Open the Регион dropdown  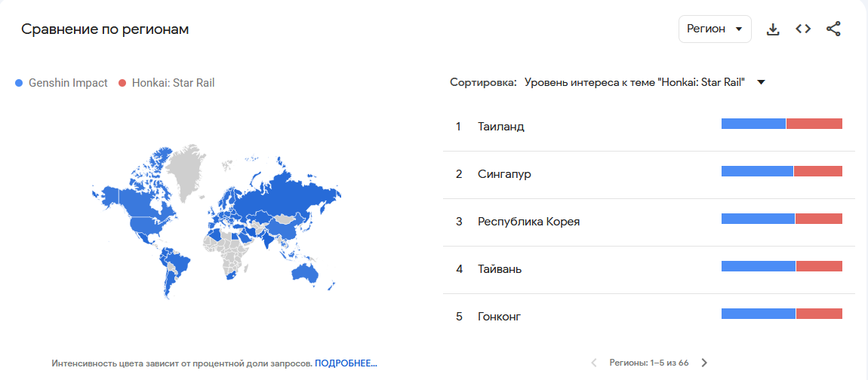714,29
